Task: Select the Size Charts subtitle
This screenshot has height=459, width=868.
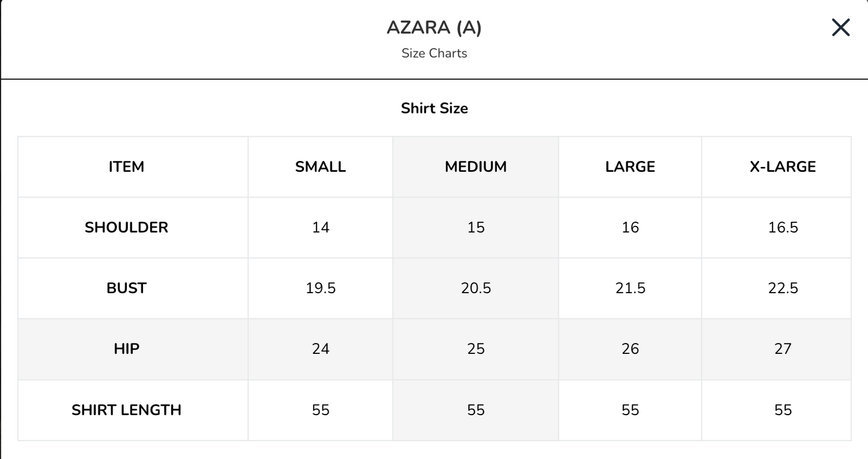Action: pos(434,53)
